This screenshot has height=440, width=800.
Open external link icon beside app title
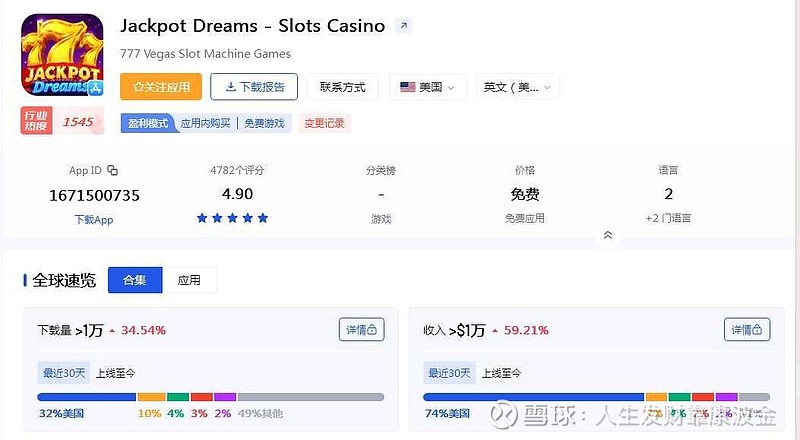pos(403,26)
